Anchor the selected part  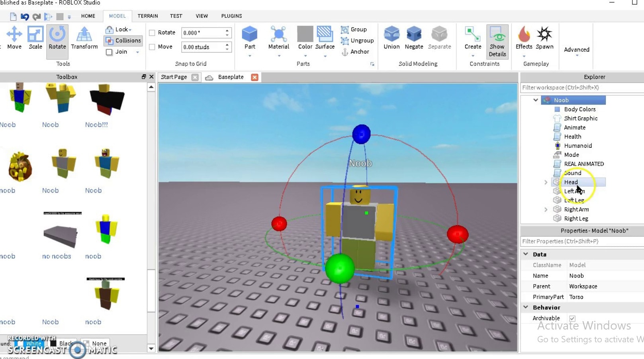click(355, 52)
